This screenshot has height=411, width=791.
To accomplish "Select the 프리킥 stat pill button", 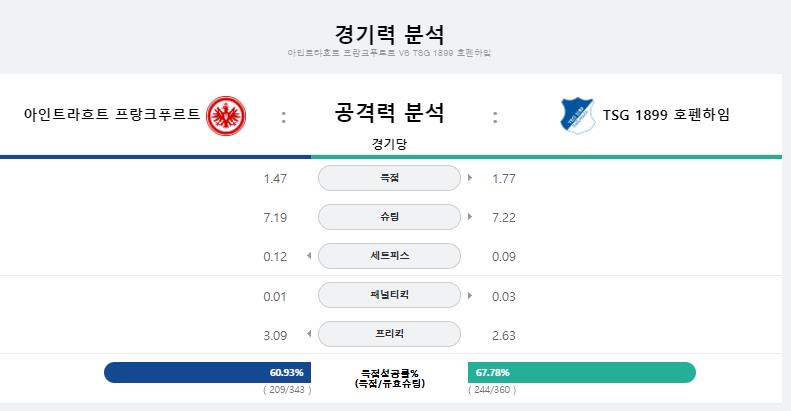I will pyautogui.click(x=389, y=333).
